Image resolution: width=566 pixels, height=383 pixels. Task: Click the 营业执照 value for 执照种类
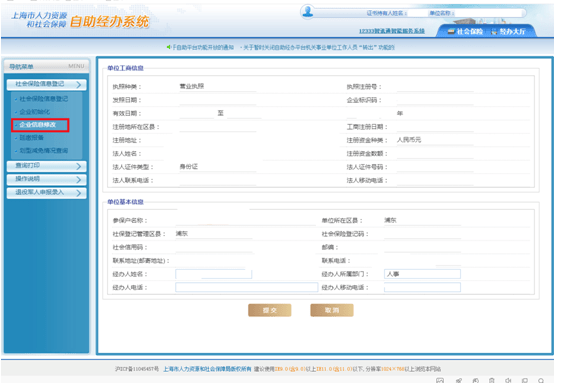(192, 86)
